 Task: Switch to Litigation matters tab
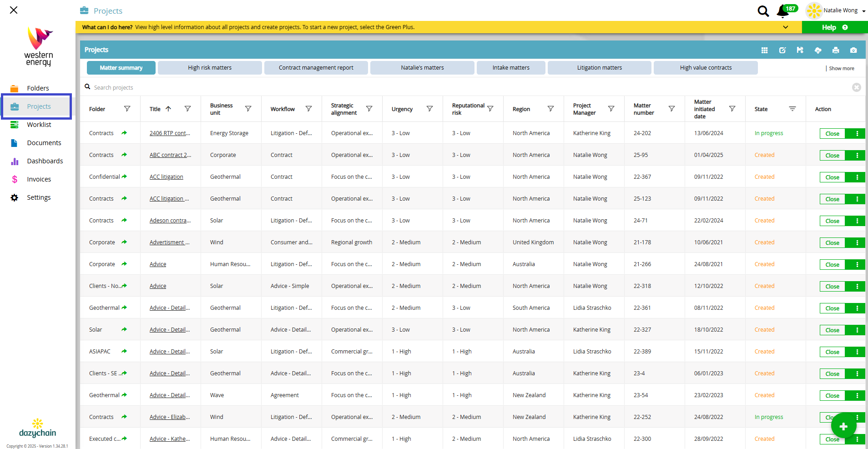(x=599, y=68)
